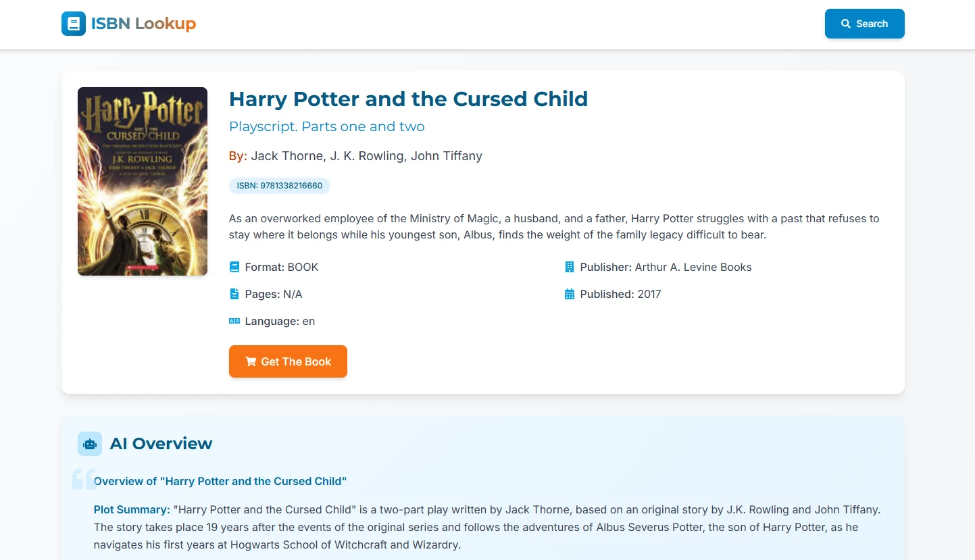Click the document icon beside Pages
Screen dimensions: 975x560
coord(234,294)
